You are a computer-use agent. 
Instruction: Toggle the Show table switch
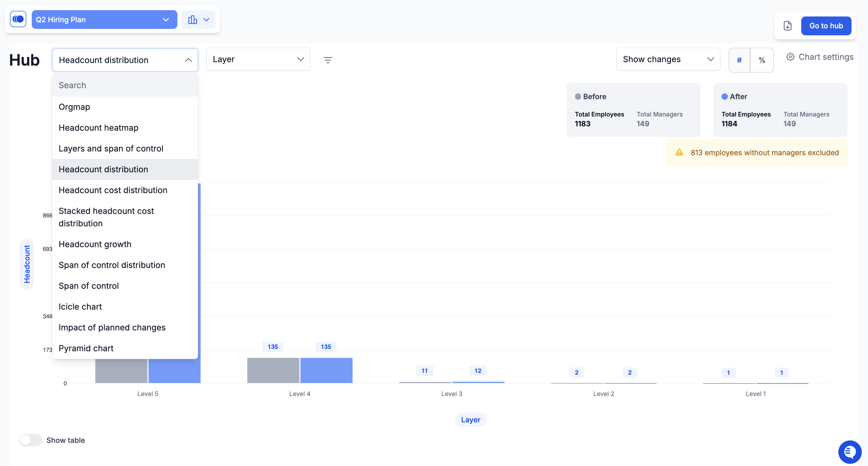(31, 440)
